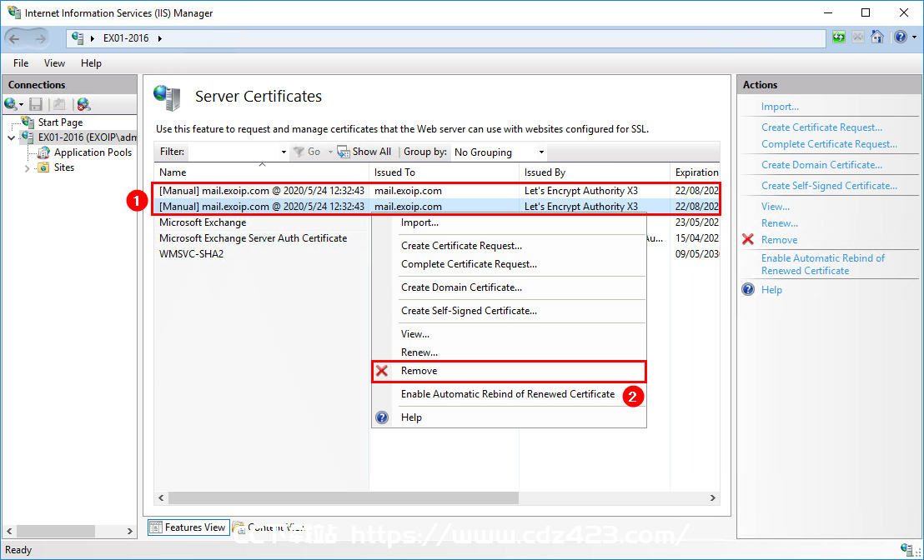Open the View menu
Image resolution: width=924 pixels, height=560 pixels.
click(x=55, y=63)
